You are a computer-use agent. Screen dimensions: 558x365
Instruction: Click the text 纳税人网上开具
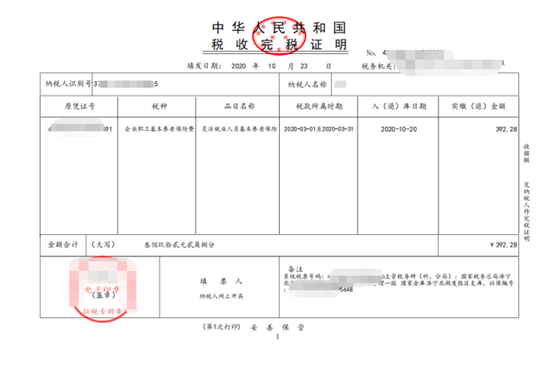tap(221, 296)
